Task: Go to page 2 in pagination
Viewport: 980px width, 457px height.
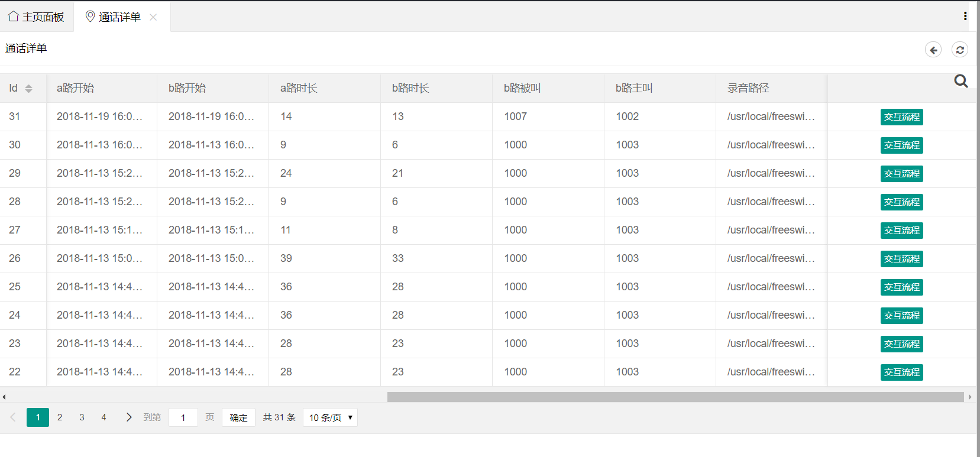Action: tap(60, 417)
